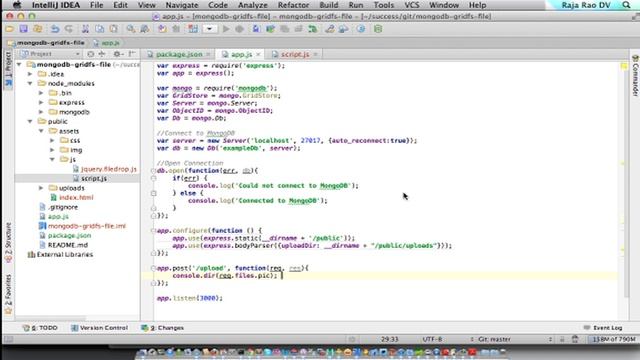The height and width of the screenshot is (360, 640).
Task: Open the Favorites side tool window
Action: click(8, 294)
